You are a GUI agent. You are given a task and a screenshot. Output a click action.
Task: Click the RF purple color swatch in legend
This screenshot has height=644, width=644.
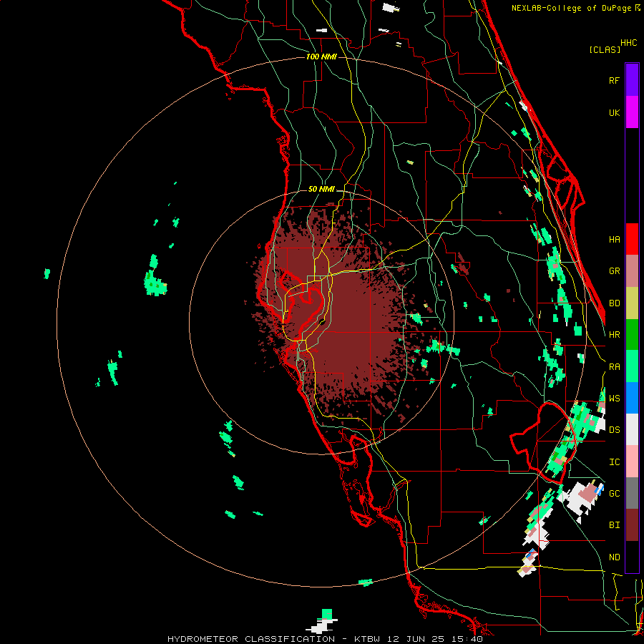[632, 80]
